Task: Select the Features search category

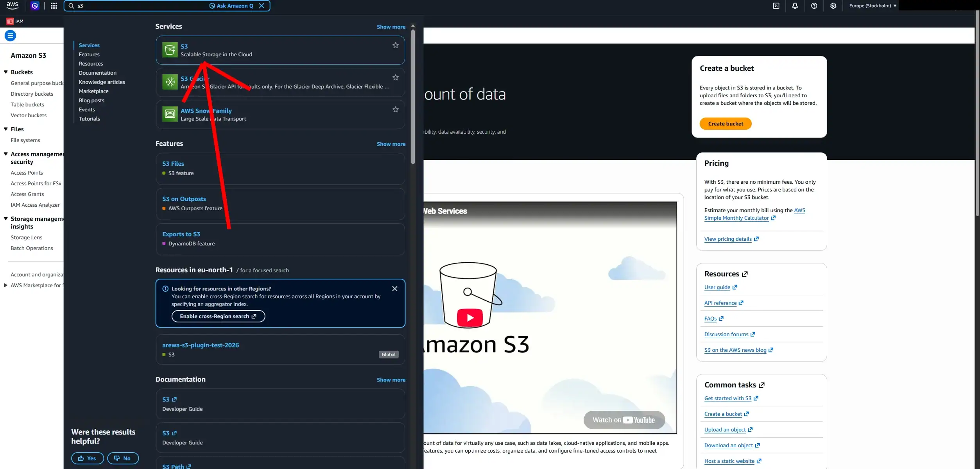Action: click(x=89, y=54)
